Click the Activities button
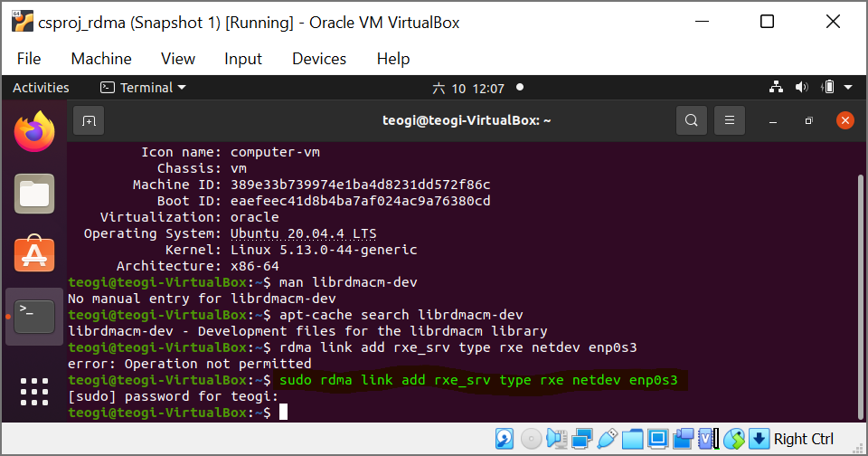 point(41,88)
